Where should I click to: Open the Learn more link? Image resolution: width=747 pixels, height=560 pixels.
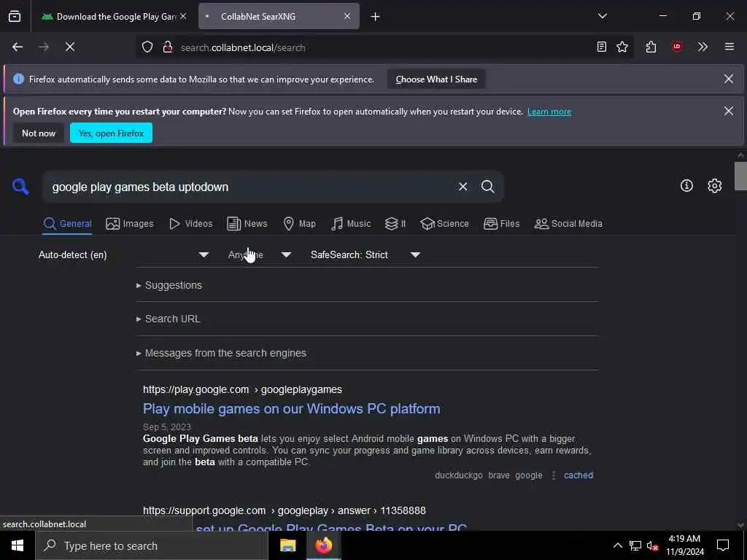click(549, 112)
